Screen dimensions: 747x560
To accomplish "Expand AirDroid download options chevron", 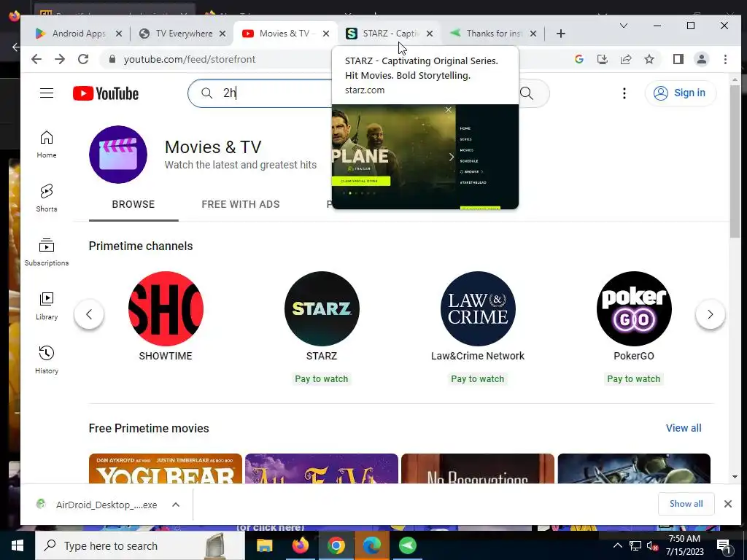I will point(176,505).
